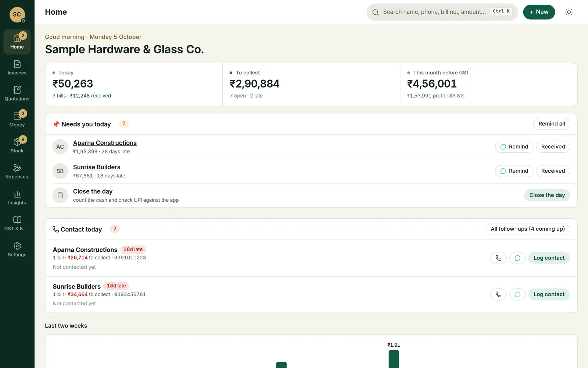Click the '18d late' badge

[x=116, y=286]
